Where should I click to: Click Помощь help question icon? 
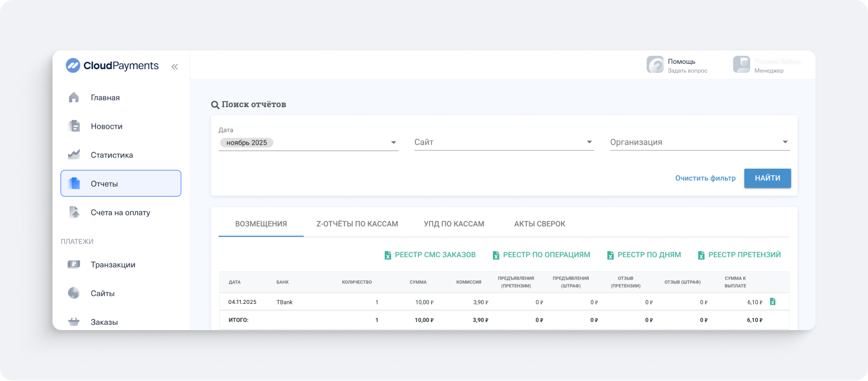pyautogui.click(x=655, y=65)
